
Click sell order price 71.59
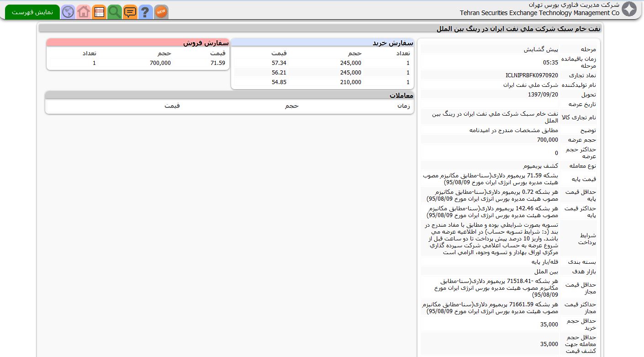click(x=218, y=63)
